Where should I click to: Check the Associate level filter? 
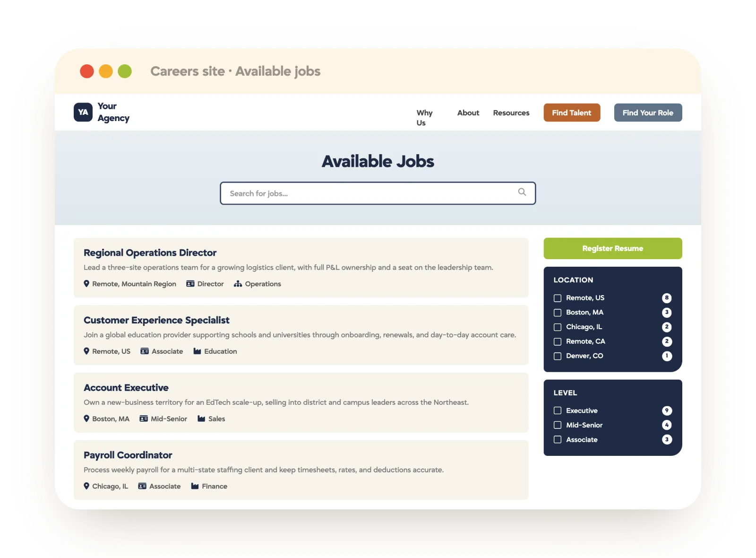(x=558, y=440)
